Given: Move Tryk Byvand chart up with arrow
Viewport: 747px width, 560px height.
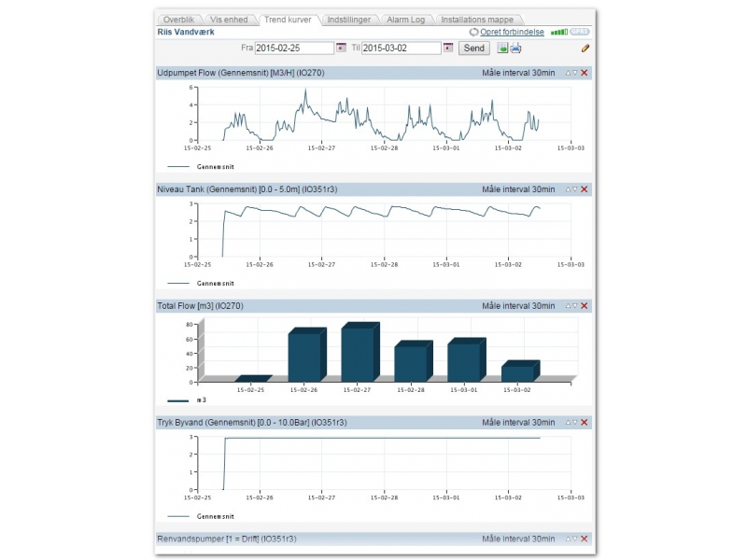Looking at the screenshot, I should point(568,423).
